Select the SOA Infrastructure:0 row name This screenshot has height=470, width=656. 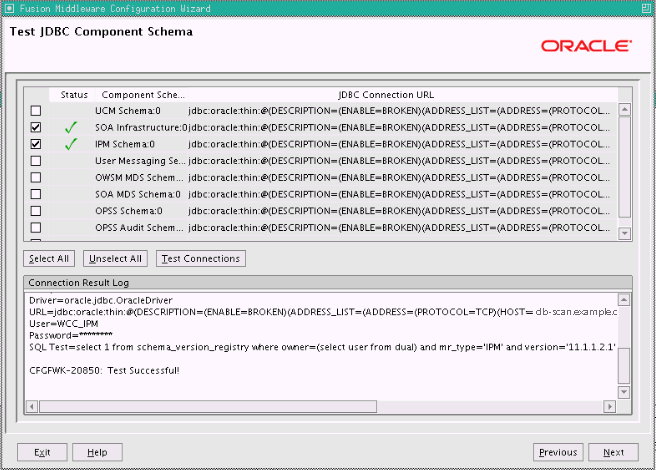[x=141, y=128]
